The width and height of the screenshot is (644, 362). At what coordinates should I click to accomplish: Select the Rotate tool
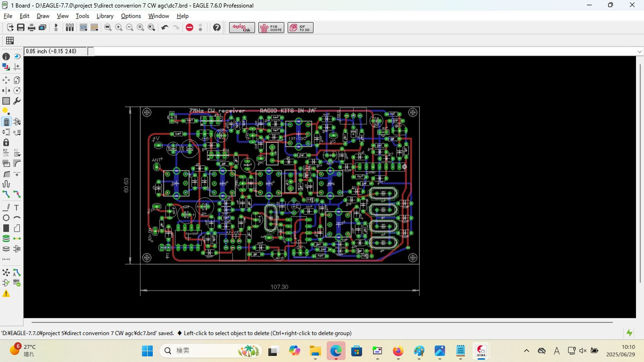[x=17, y=90]
